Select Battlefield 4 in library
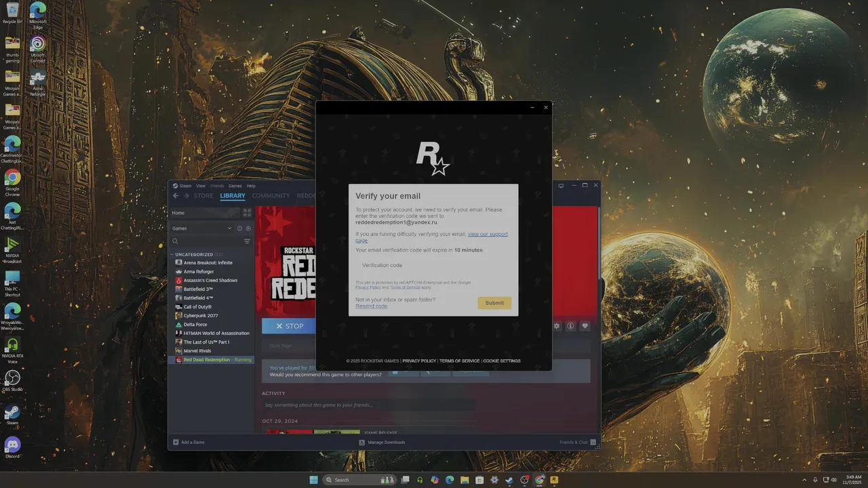This screenshot has width=868, height=488. tap(211, 298)
